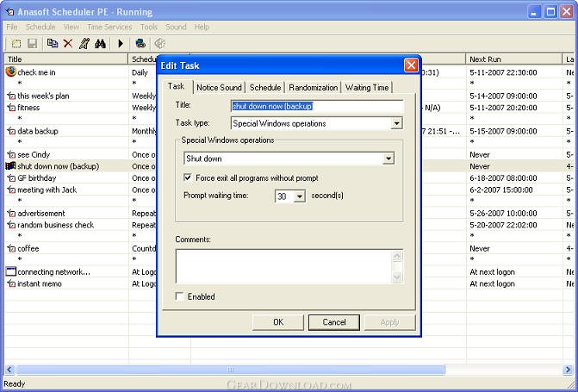This screenshot has width=578, height=392.
Task: Click the icon beside shut down now (backup)
Action: coord(10,166)
